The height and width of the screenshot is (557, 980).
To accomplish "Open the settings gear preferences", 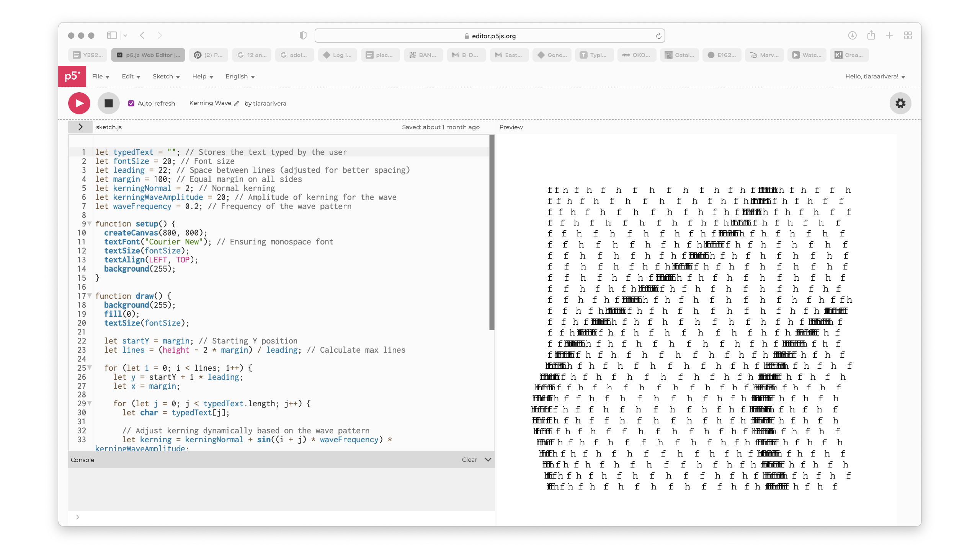I will point(900,103).
